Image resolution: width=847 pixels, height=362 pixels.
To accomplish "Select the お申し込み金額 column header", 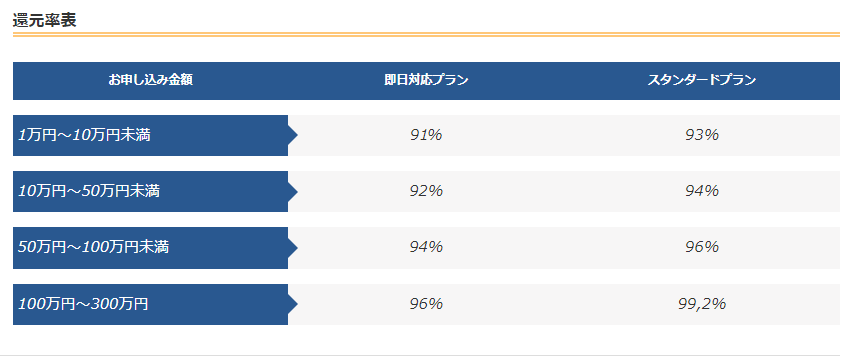I will click(x=151, y=81).
